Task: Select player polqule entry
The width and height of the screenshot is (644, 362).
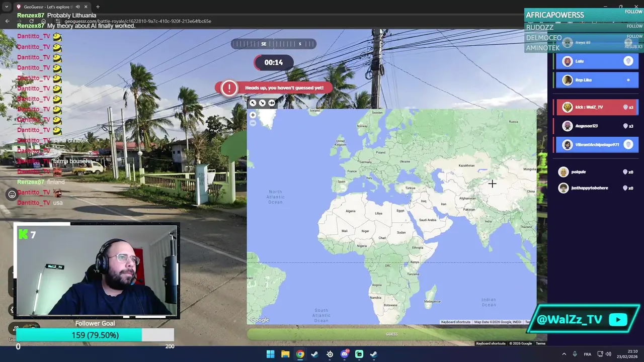Action: point(597,172)
